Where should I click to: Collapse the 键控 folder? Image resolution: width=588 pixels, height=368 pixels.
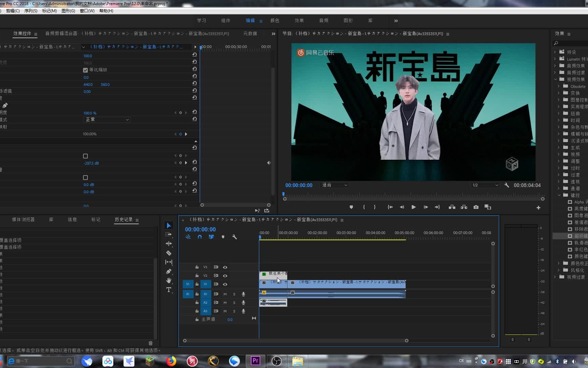coord(559,195)
